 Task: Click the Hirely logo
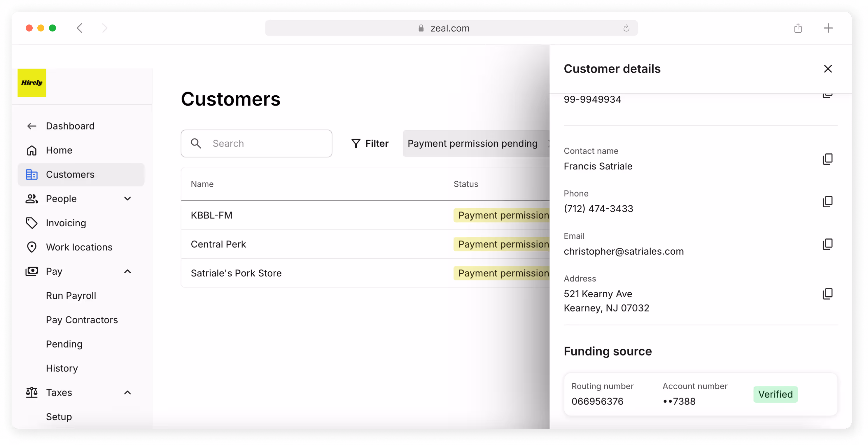(32, 83)
